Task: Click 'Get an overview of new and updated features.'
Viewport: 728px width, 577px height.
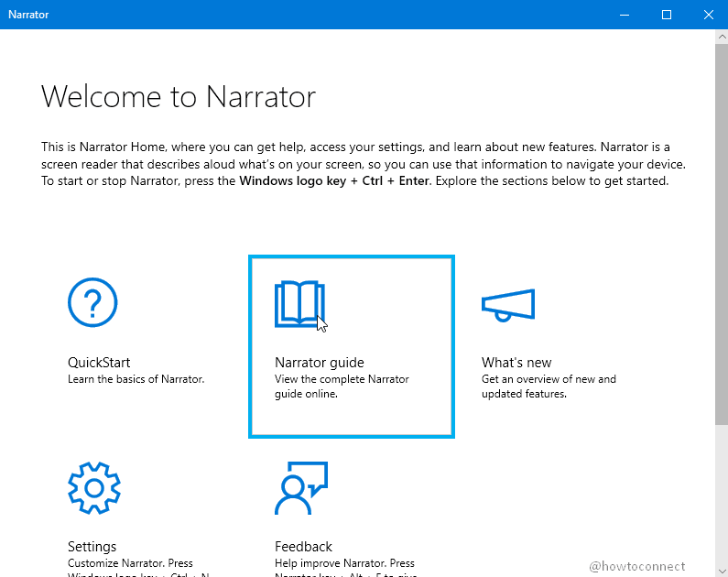Action: [549, 386]
